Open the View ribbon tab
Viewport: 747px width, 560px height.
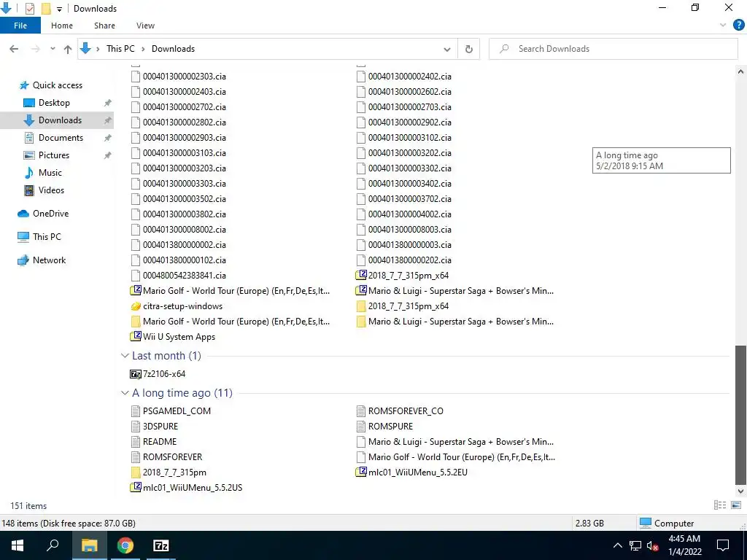coord(145,26)
